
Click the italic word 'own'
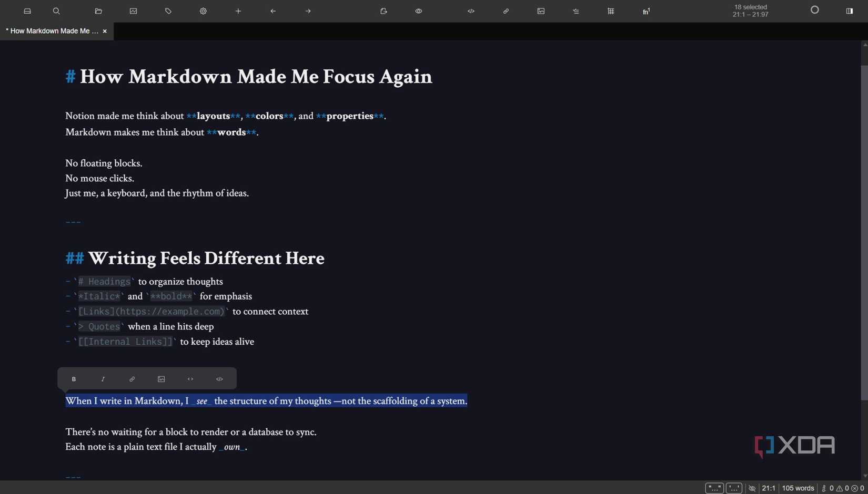point(232,447)
